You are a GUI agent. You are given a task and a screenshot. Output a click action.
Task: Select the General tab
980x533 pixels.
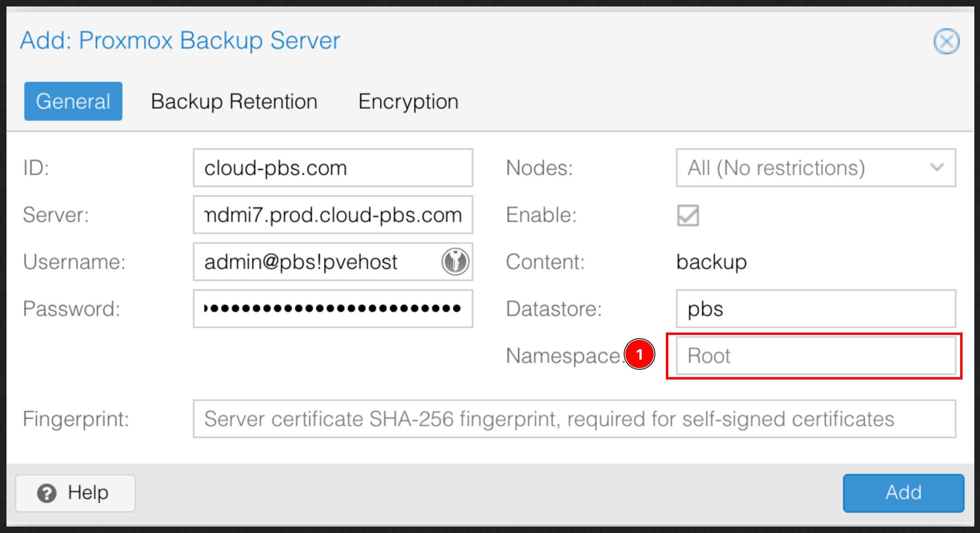tap(73, 101)
